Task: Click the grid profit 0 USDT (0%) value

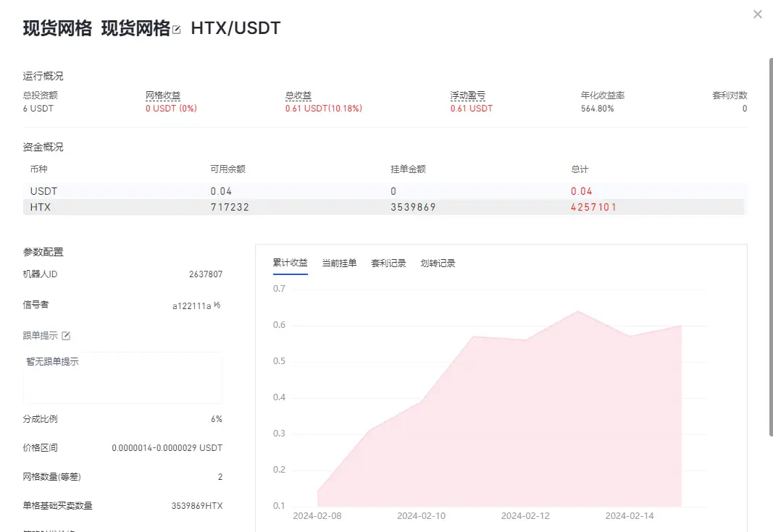Action: point(171,109)
